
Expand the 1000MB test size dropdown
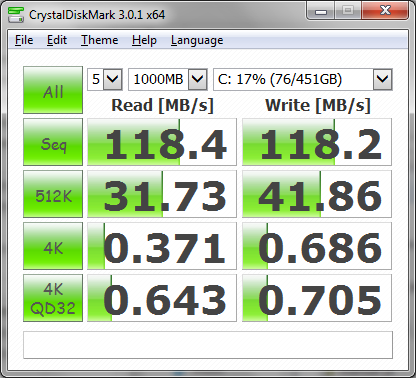168,79
